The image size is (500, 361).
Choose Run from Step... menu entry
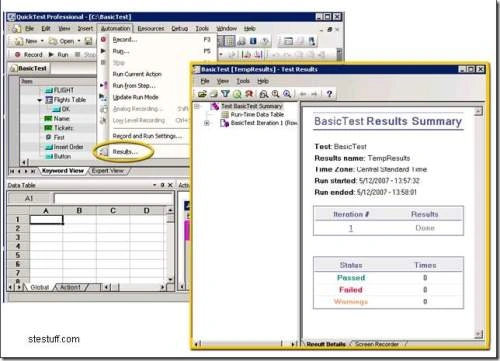134,86
